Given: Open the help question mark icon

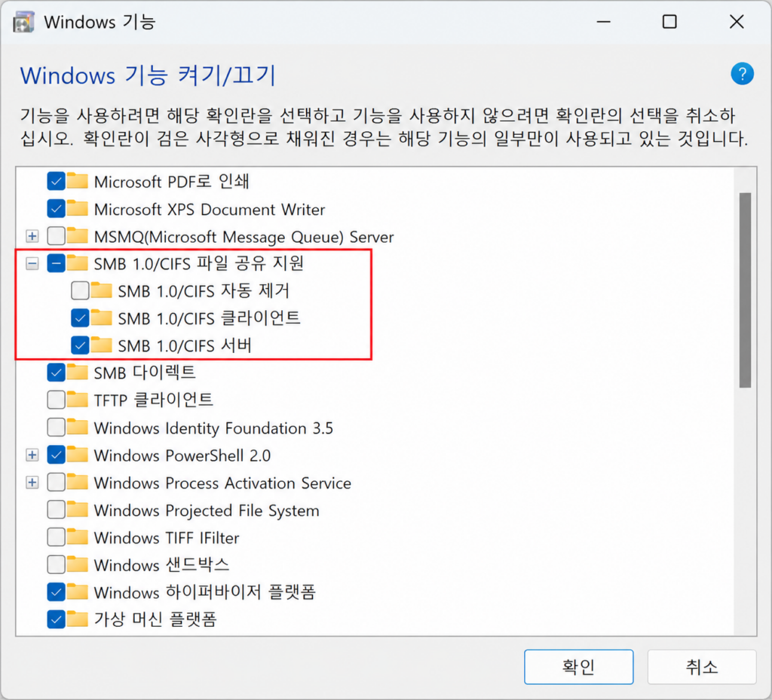Looking at the screenshot, I should [742, 74].
